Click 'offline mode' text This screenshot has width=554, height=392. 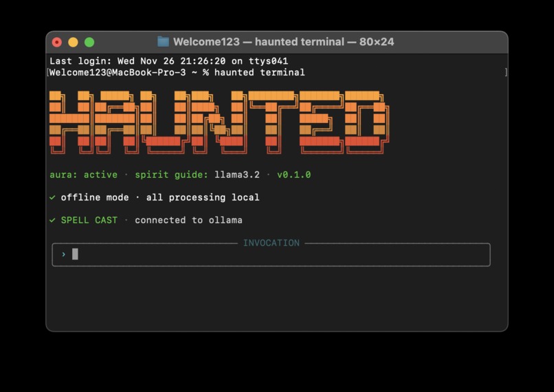[x=95, y=197]
